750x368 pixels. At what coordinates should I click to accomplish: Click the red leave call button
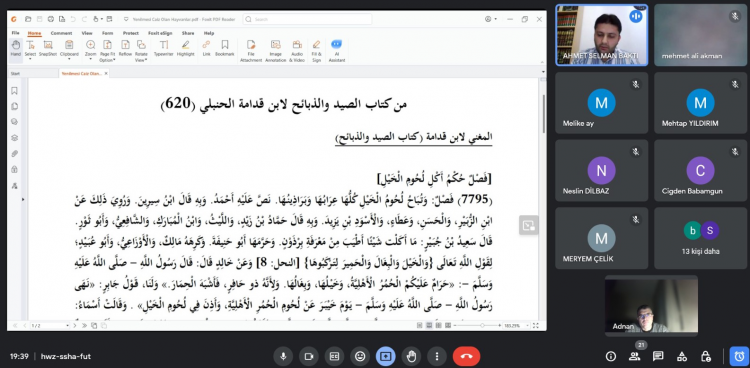pyautogui.click(x=466, y=357)
